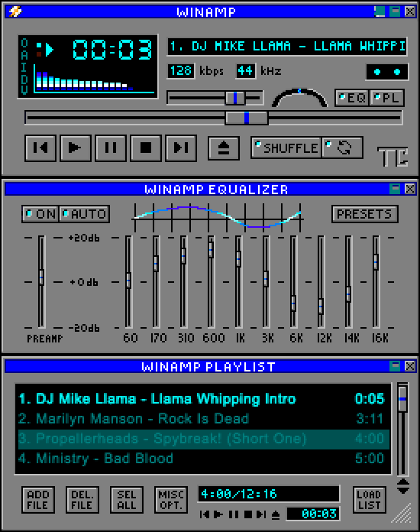Click the balance arc control
This screenshot has height=532, width=420.
299,97
